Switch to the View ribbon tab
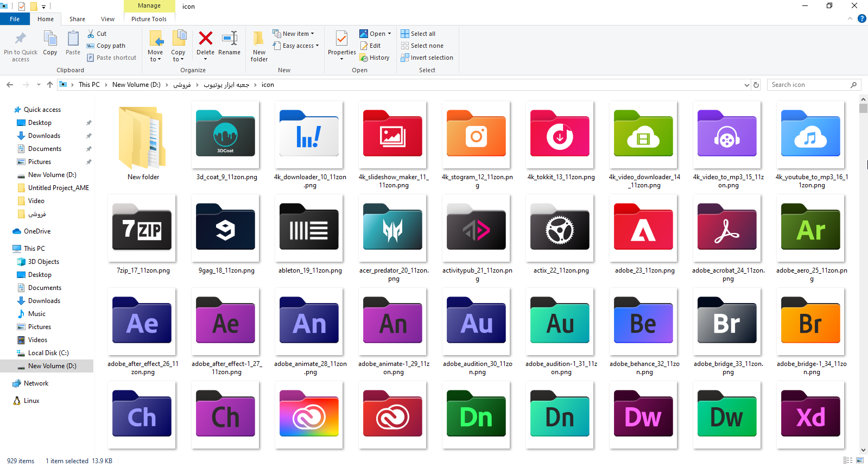Image resolution: width=868 pixels, height=467 pixels. coord(107,19)
